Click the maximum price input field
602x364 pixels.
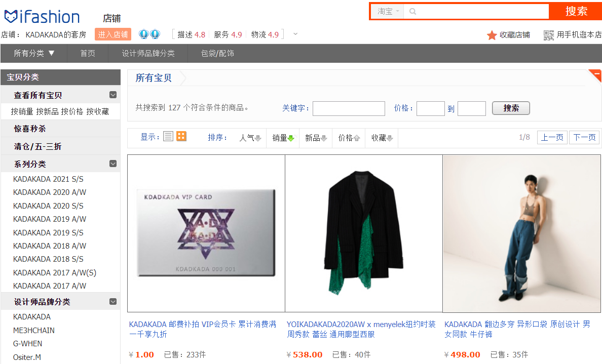click(472, 108)
